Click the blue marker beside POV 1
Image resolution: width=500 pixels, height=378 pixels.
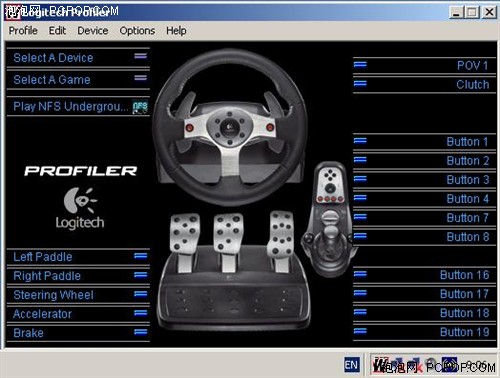coord(360,64)
